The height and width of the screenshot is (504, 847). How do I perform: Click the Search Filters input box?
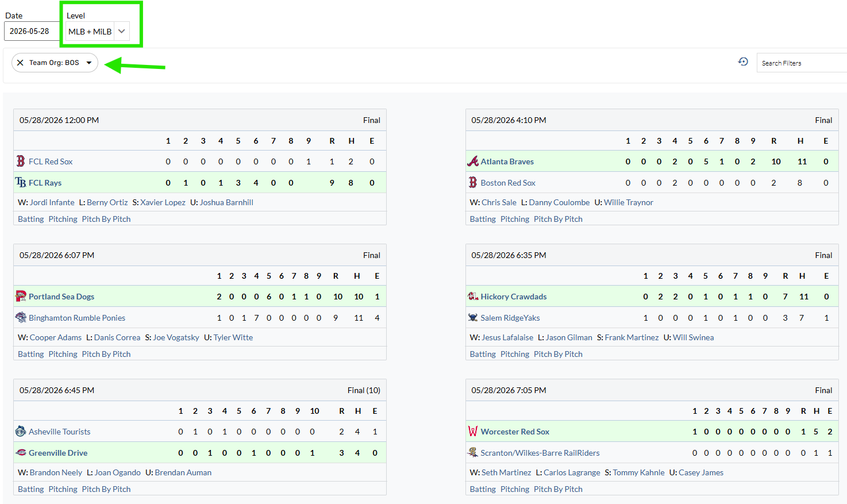[x=802, y=63]
